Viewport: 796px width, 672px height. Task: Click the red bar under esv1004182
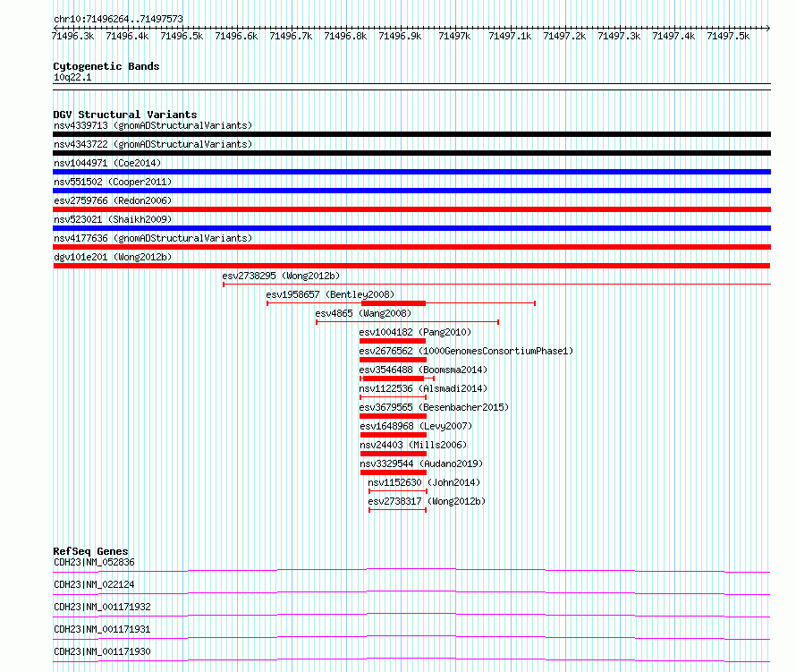(x=393, y=341)
